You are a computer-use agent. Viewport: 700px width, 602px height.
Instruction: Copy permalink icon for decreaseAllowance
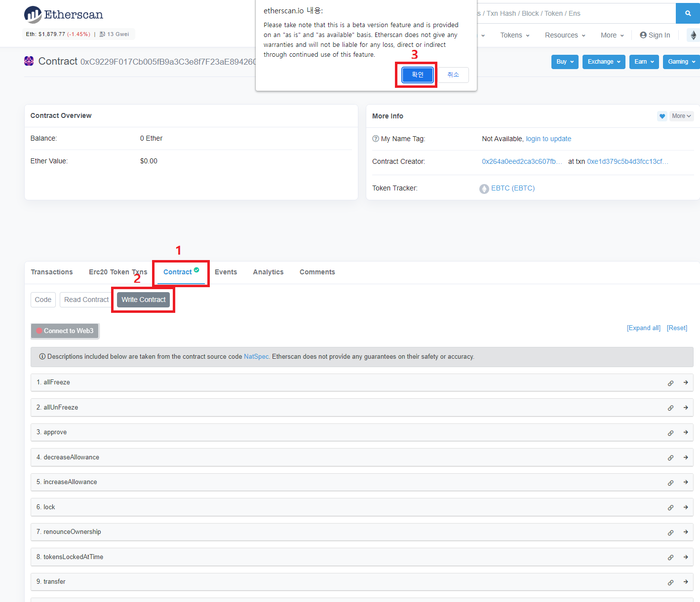tap(670, 458)
